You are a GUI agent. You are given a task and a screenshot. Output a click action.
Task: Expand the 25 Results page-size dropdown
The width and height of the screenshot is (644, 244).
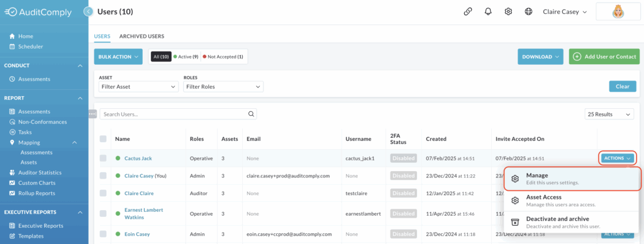pyautogui.click(x=609, y=114)
